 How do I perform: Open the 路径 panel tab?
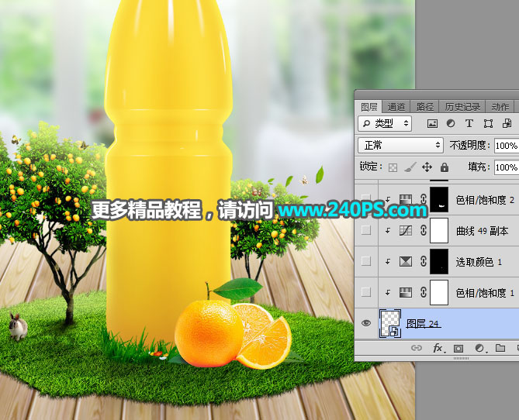424,107
